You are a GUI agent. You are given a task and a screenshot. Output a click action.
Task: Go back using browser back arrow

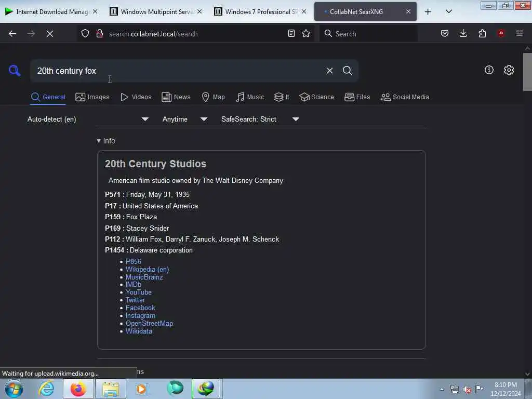[12, 34]
